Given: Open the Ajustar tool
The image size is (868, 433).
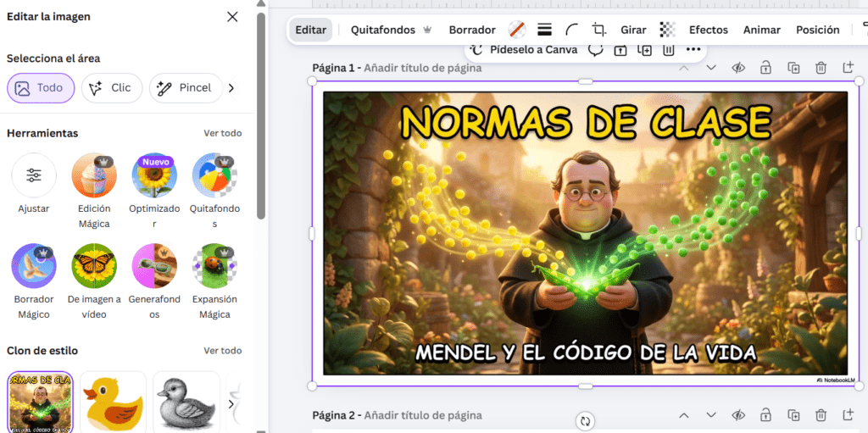Looking at the screenshot, I should 34,175.
